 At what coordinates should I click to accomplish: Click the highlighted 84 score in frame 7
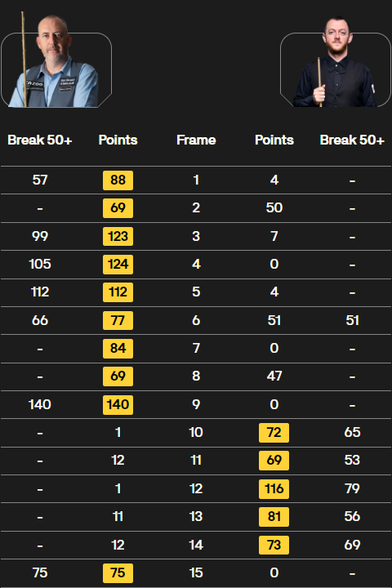pyautogui.click(x=118, y=349)
